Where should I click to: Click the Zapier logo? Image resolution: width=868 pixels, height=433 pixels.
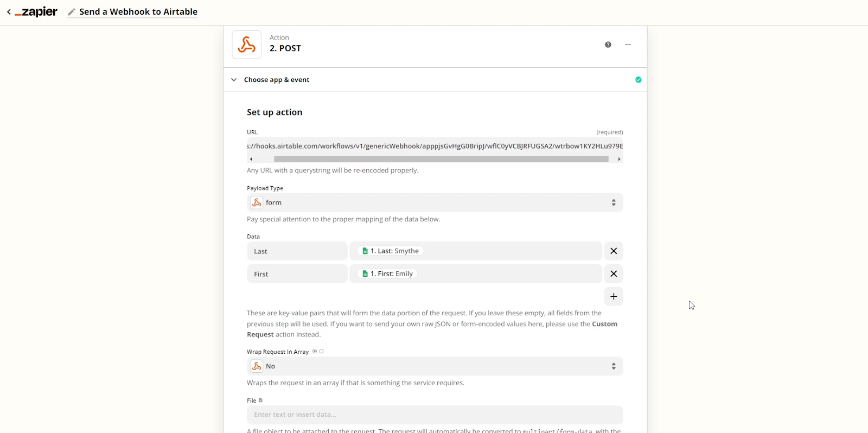(x=36, y=12)
